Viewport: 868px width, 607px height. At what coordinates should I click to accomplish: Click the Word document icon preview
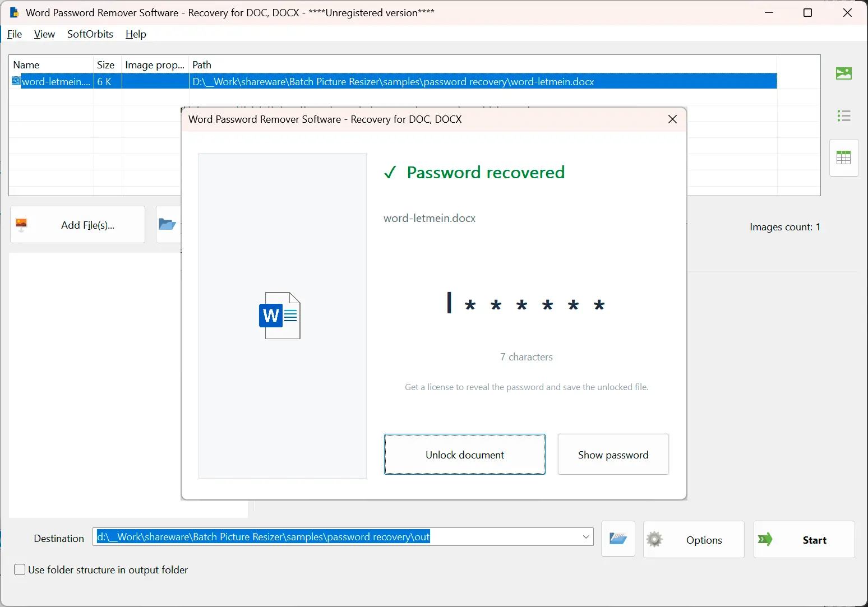280,316
